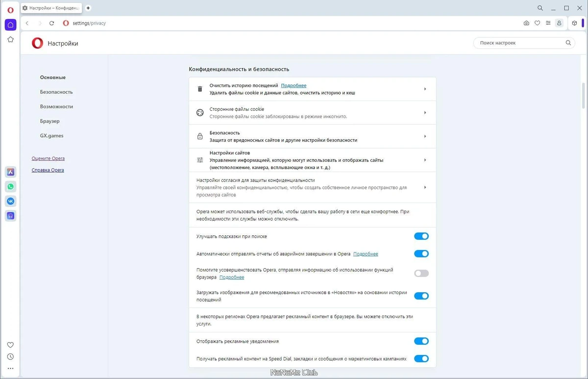The height and width of the screenshot is (379, 588).
Task: Open a new tab with plus button
Action: (88, 8)
